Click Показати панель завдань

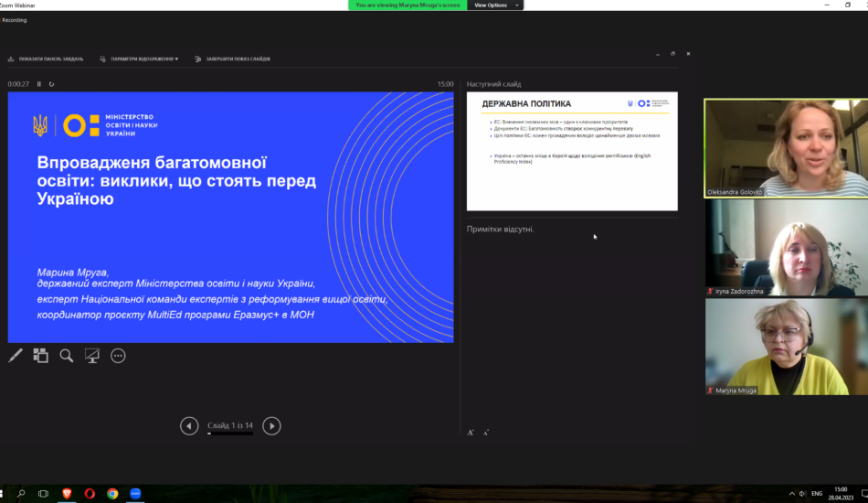tap(46, 59)
